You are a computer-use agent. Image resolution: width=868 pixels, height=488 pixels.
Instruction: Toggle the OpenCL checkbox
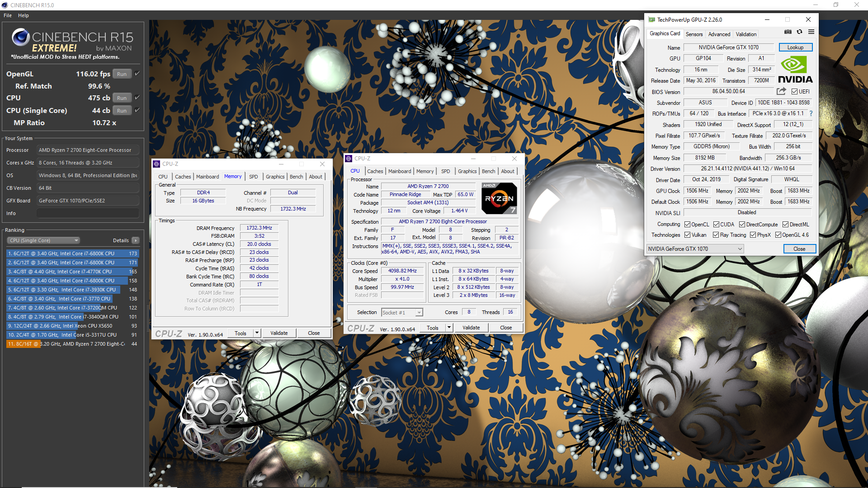687,225
